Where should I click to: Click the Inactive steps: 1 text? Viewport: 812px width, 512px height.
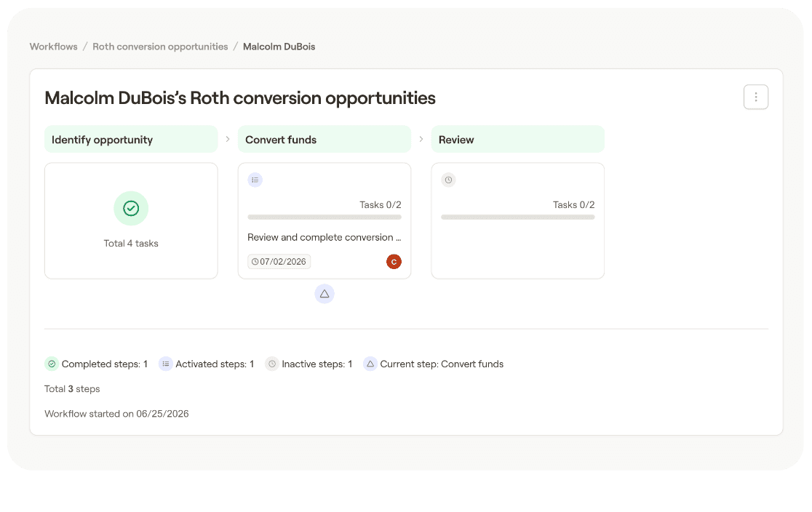(x=317, y=364)
